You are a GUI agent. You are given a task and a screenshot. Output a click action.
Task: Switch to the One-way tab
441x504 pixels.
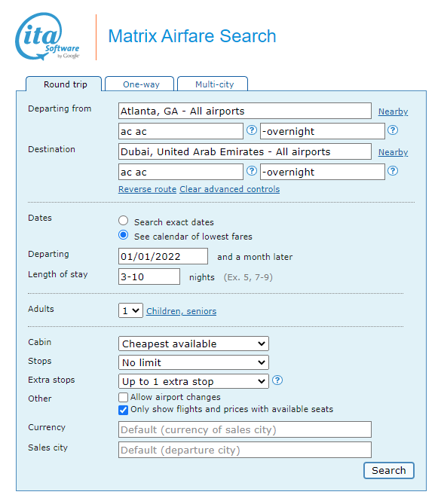click(139, 84)
